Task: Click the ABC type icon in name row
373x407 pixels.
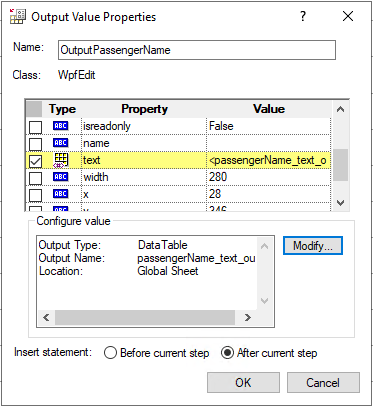Action: [x=60, y=143]
